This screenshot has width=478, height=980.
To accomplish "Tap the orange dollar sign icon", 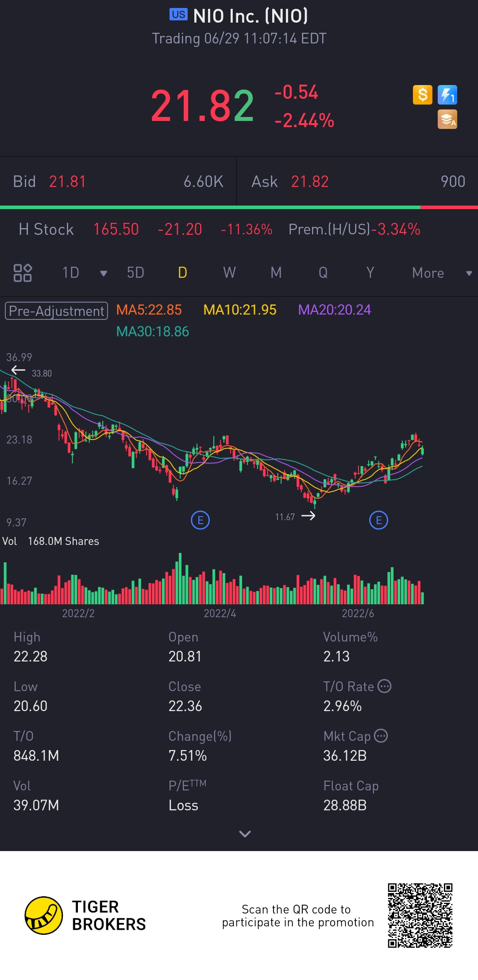I will tap(423, 95).
